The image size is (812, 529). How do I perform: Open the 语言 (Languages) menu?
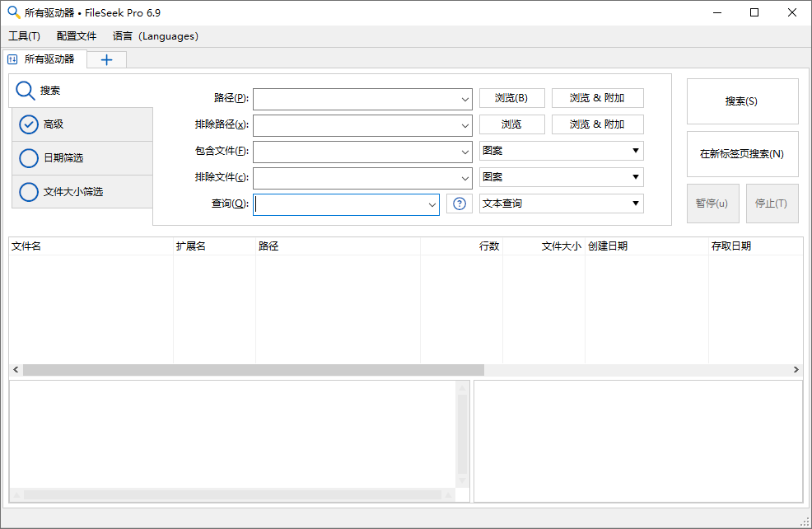pos(155,36)
